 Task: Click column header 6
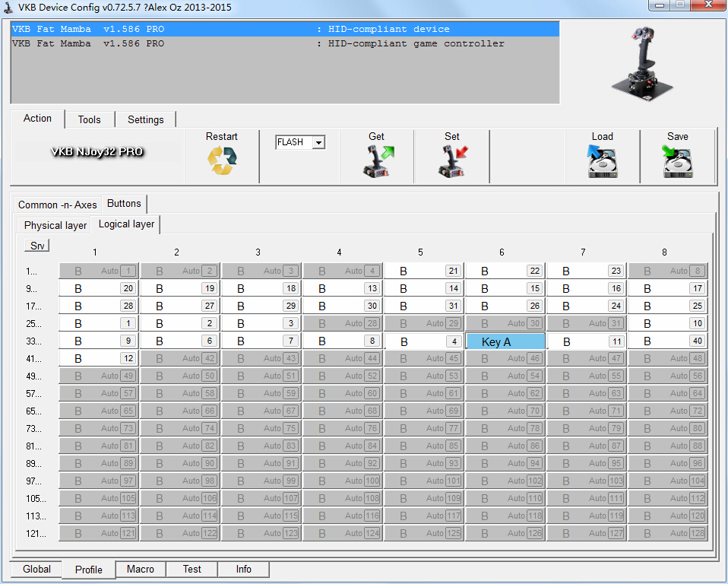point(502,252)
